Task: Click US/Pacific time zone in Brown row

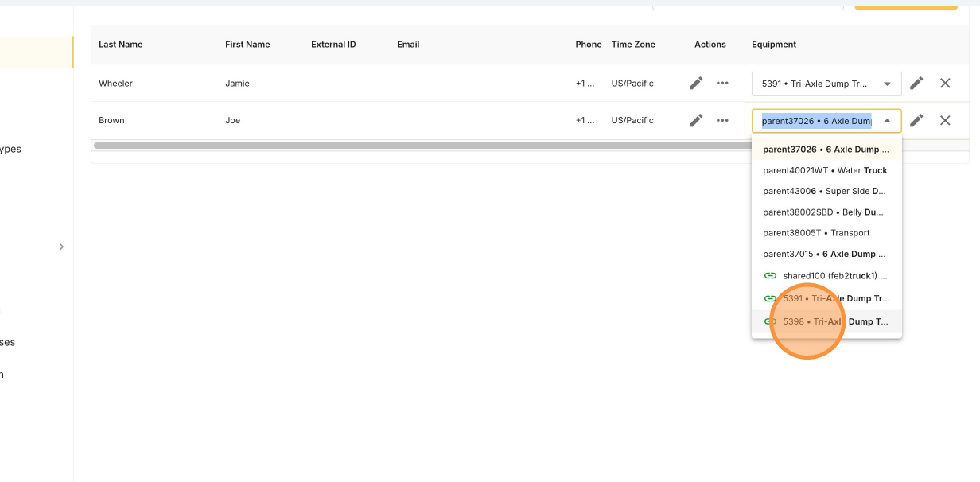Action: tap(632, 121)
